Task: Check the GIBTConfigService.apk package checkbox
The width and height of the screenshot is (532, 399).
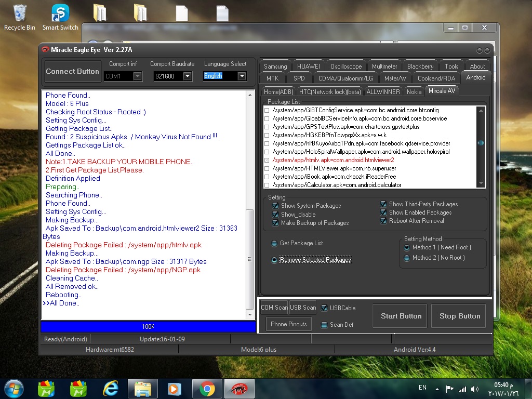Action: click(x=267, y=110)
